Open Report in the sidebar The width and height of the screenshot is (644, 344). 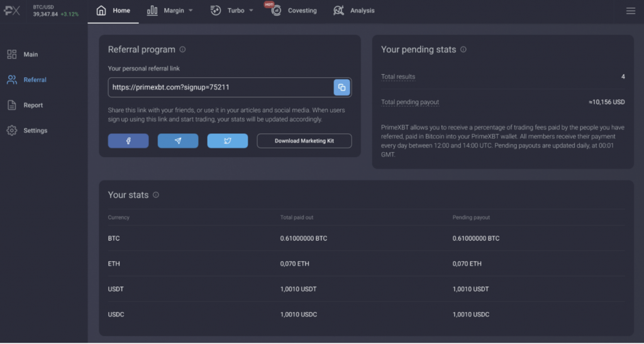click(x=33, y=105)
